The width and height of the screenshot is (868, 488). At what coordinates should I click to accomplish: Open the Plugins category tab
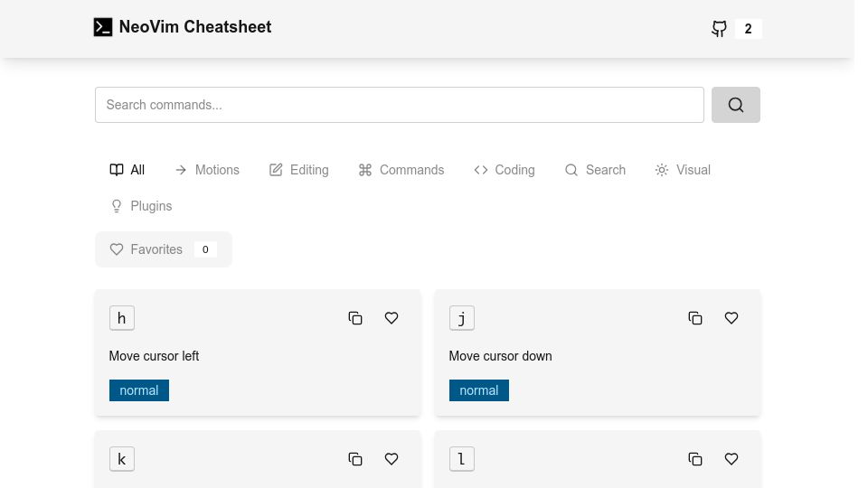141,206
